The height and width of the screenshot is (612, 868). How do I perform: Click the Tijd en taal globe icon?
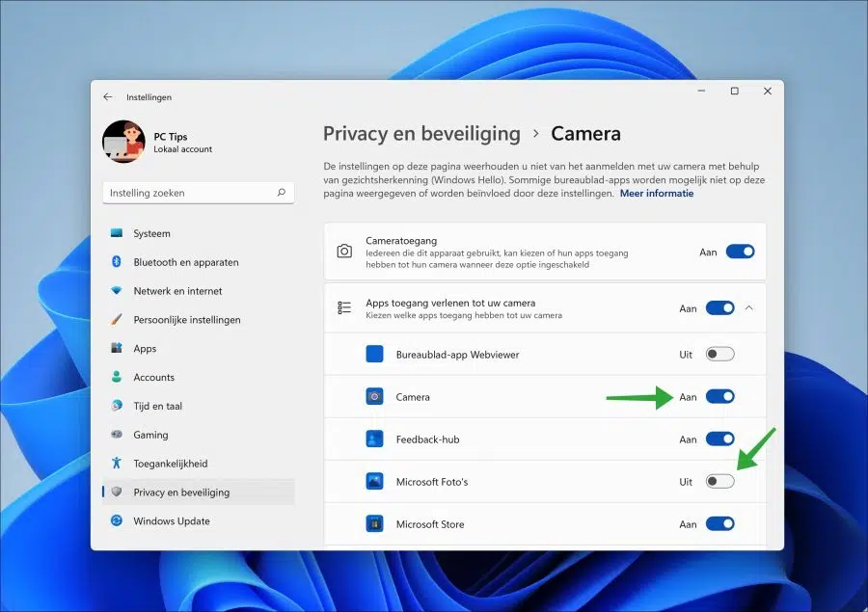pos(117,406)
